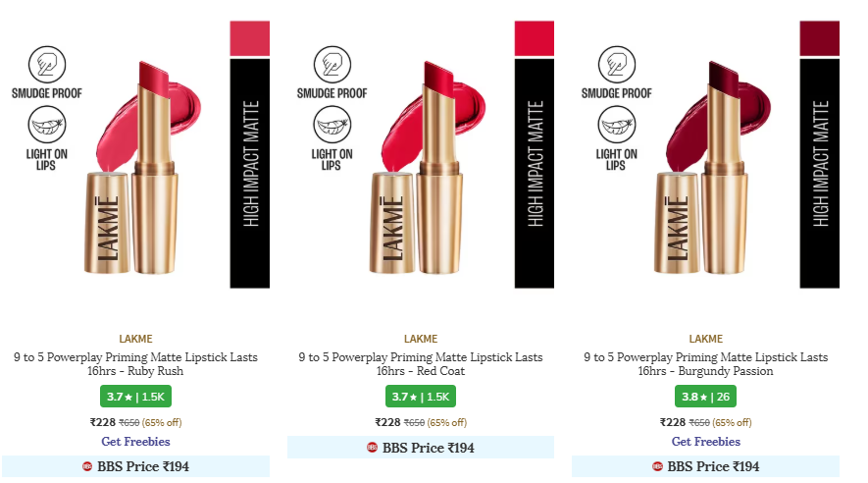
Task: Open the Red Coat lipstick product title
Action: (x=421, y=364)
